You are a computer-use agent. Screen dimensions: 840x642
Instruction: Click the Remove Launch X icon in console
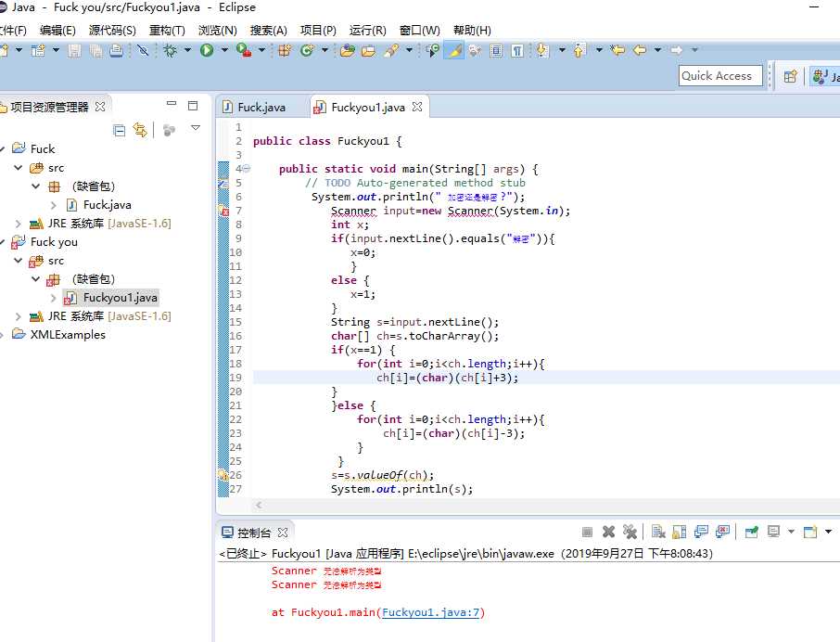click(x=608, y=533)
